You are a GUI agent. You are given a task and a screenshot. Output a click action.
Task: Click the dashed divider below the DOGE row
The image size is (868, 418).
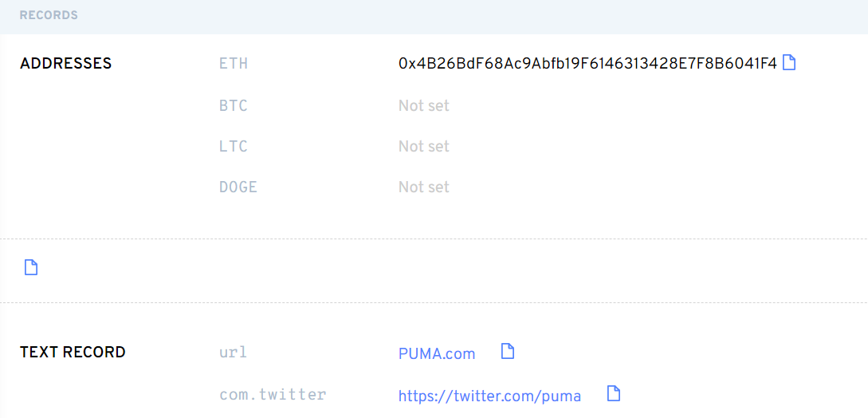(434, 239)
